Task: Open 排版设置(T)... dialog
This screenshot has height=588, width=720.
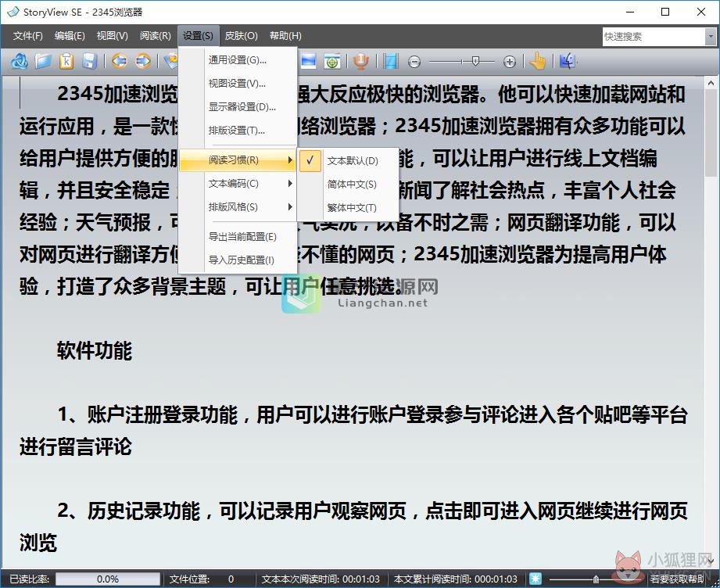Action: [238, 131]
